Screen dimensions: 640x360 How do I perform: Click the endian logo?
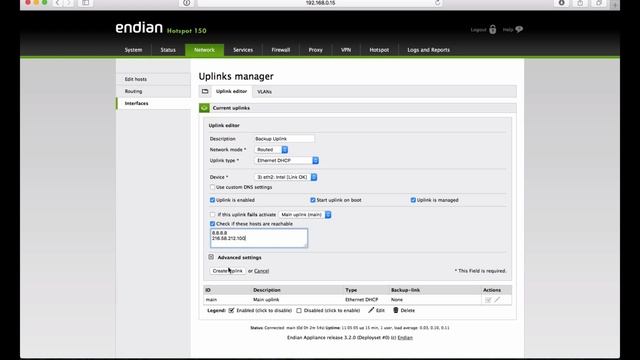(x=139, y=28)
